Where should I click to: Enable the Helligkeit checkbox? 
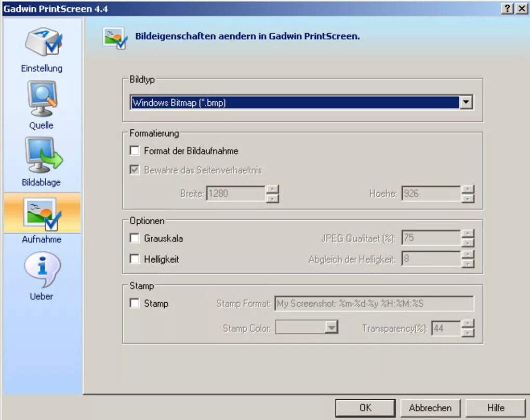tap(135, 259)
